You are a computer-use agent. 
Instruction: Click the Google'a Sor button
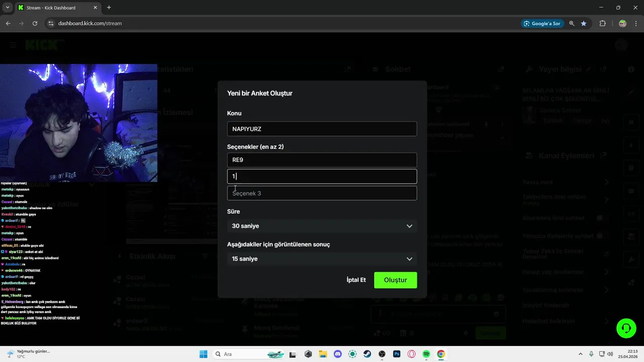click(542, 23)
